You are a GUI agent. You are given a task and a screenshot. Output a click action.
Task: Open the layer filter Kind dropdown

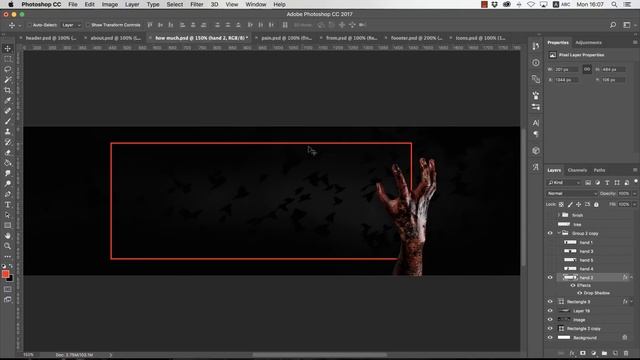click(564, 182)
